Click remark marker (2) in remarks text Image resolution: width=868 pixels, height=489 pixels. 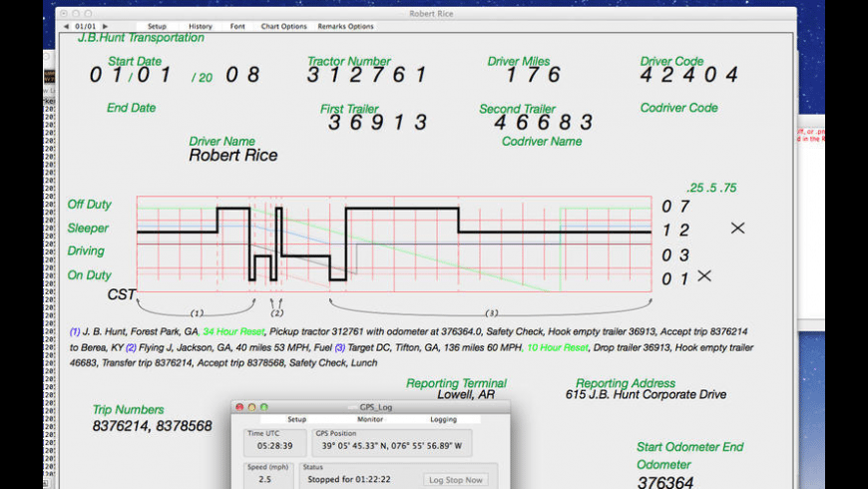click(131, 347)
